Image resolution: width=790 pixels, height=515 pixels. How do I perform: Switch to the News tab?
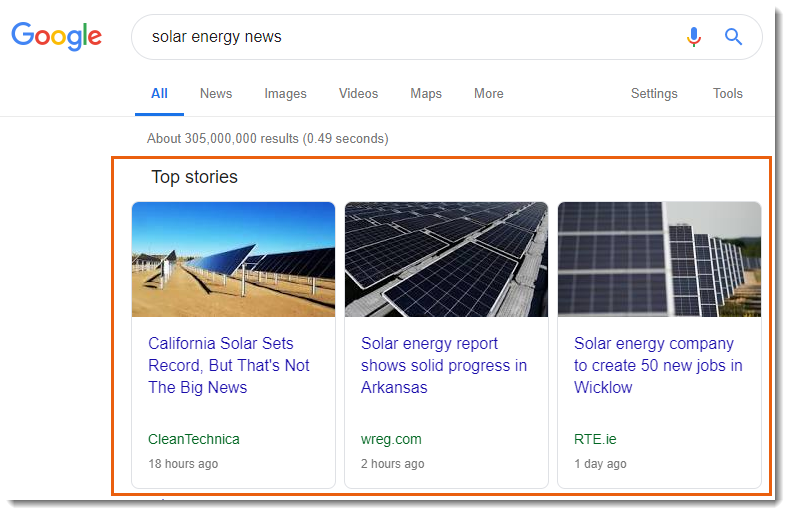(216, 94)
